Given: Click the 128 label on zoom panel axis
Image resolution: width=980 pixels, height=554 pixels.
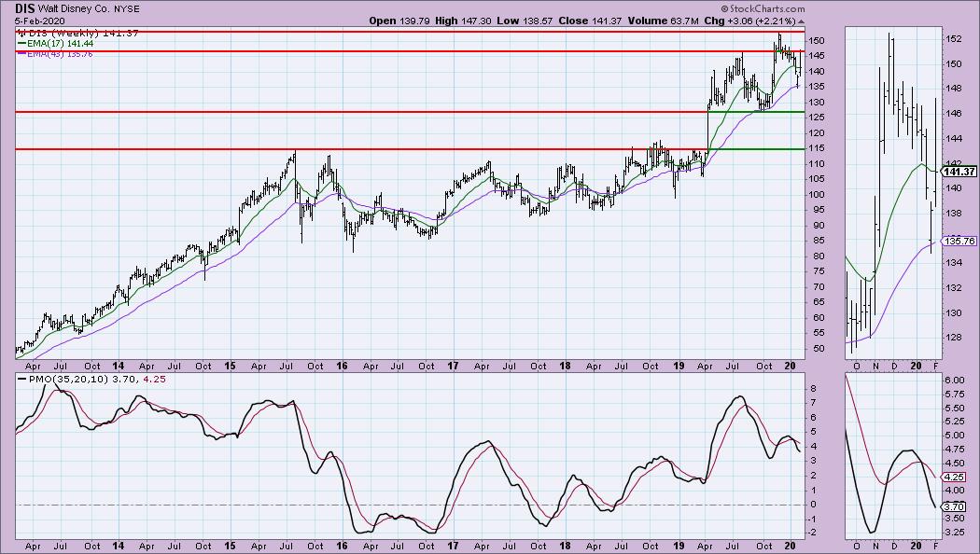Looking at the screenshot, I should [x=953, y=338].
